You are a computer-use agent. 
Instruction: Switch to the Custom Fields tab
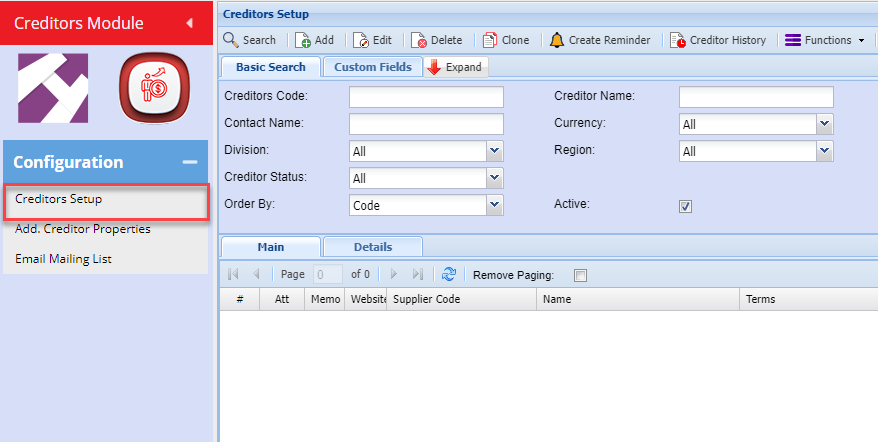coord(373,67)
